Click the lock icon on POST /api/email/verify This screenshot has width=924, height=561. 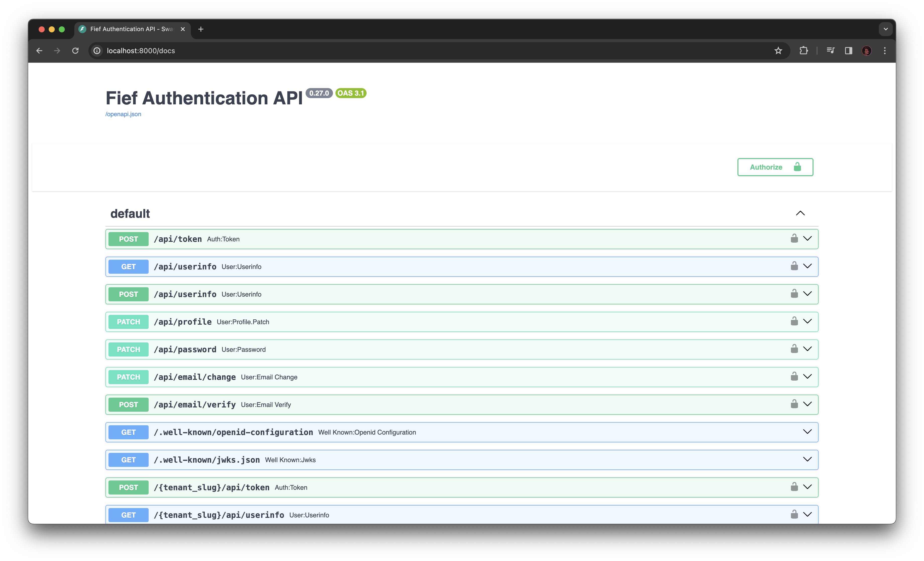point(794,404)
